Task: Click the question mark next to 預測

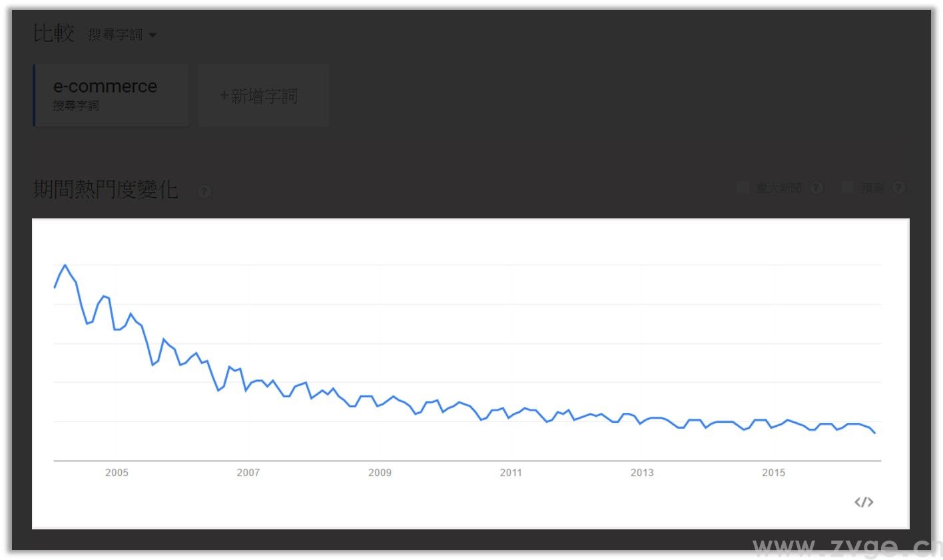Action: click(900, 188)
